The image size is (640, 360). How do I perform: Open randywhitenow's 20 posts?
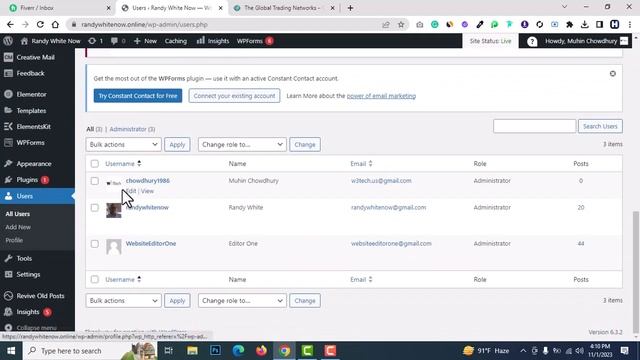click(x=581, y=207)
